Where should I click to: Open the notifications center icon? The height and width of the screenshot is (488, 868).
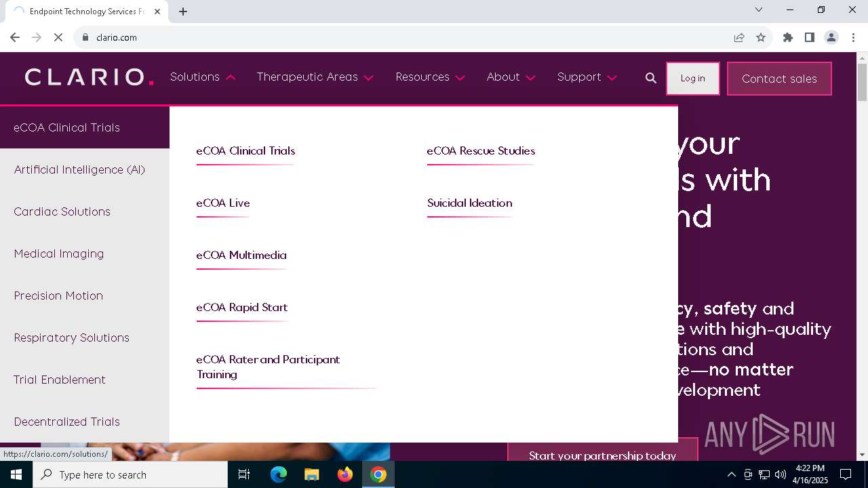(x=846, y=474)
